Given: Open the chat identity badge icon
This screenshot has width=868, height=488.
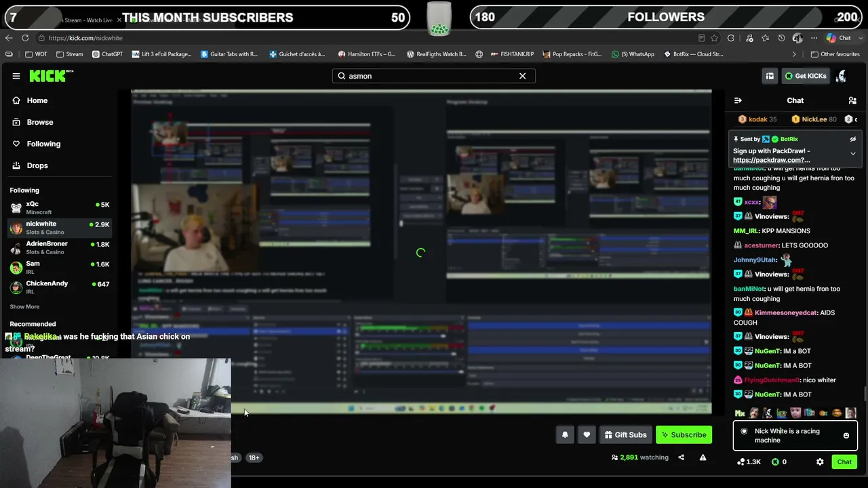Looking at the screenshot, I should pos(744,432).
